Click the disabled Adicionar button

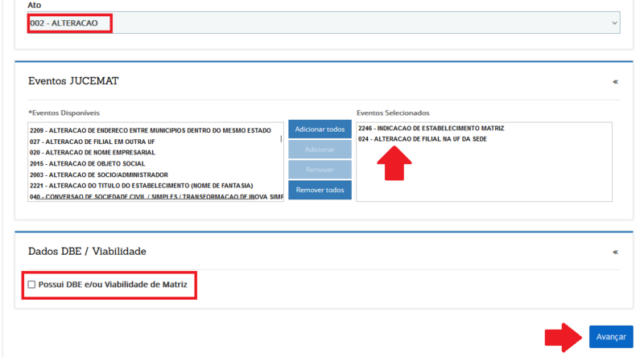pyautogui.click(x=320, y=150)
